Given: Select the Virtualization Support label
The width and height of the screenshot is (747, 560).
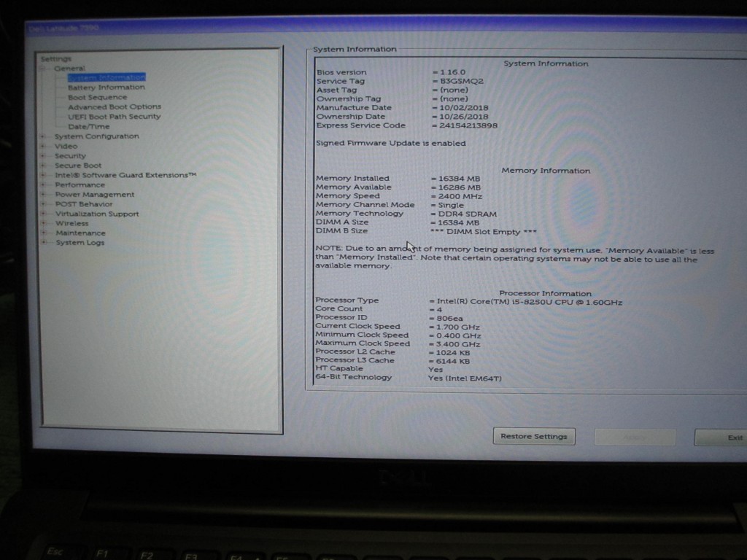Looking at the screenshot, I should tap(97, 214).
